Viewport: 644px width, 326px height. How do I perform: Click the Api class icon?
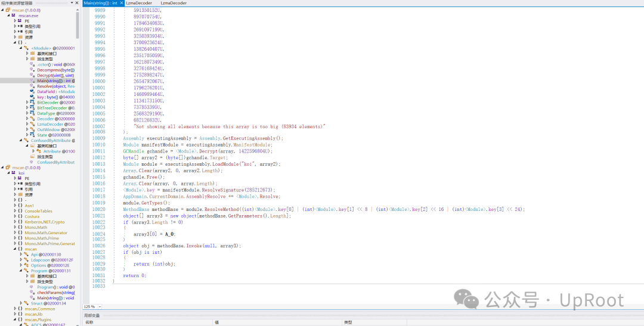26,254
